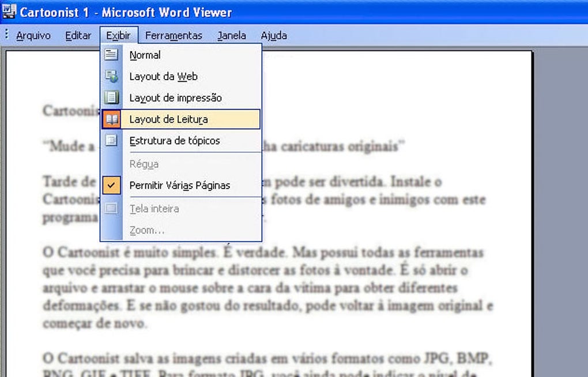Toggle the Permitir Várias Páginas checkmark
The height and width of the screenshot is (377, 588).
point(111,185)
